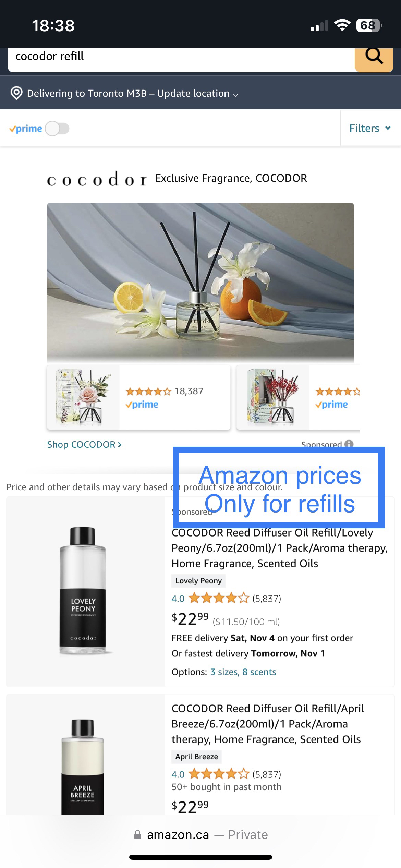
Task: Tap the orange search magnifier button
Action: click(x=374, y=59)
